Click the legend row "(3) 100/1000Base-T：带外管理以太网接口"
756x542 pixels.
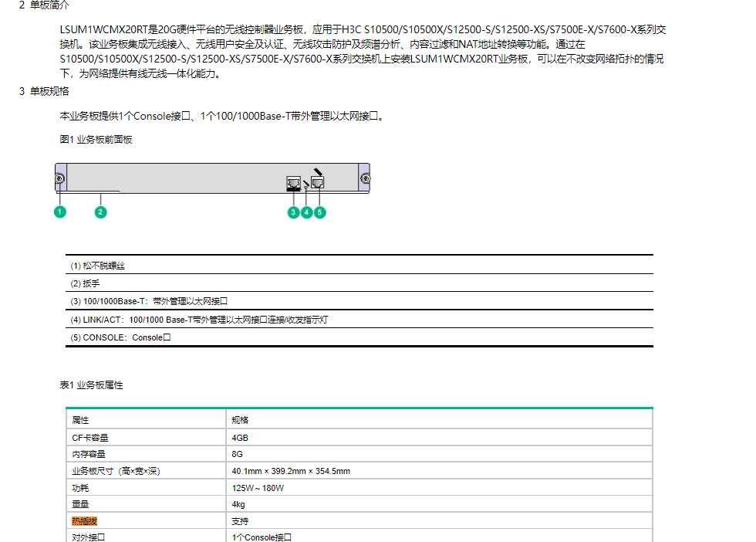click(x=359, y=301)
